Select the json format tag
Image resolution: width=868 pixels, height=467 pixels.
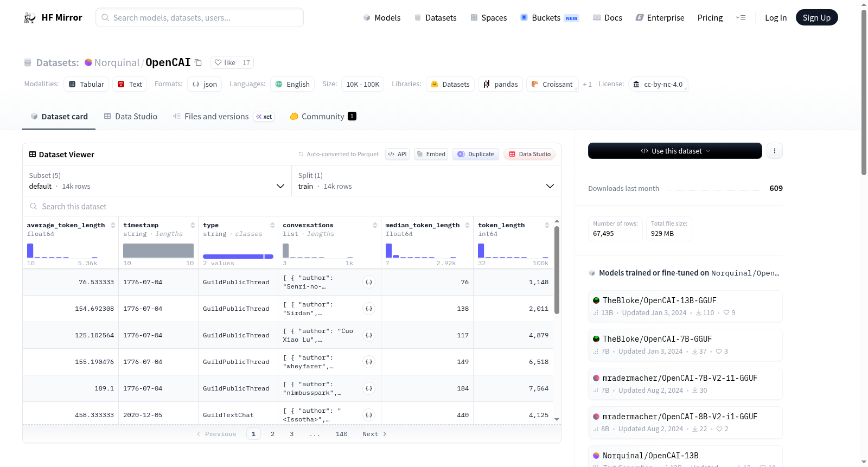[205, 84]
